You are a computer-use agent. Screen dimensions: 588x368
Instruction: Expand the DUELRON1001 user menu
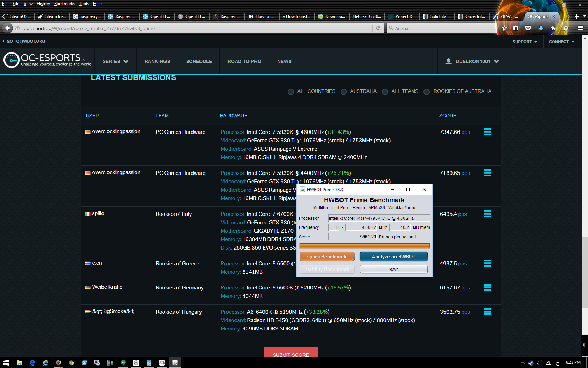pos(472,61)
